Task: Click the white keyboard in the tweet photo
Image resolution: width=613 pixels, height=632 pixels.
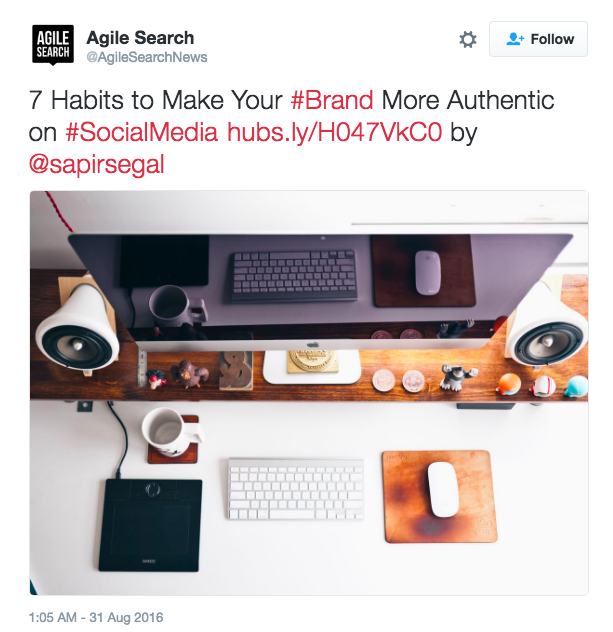Action: tap(296, 489)
